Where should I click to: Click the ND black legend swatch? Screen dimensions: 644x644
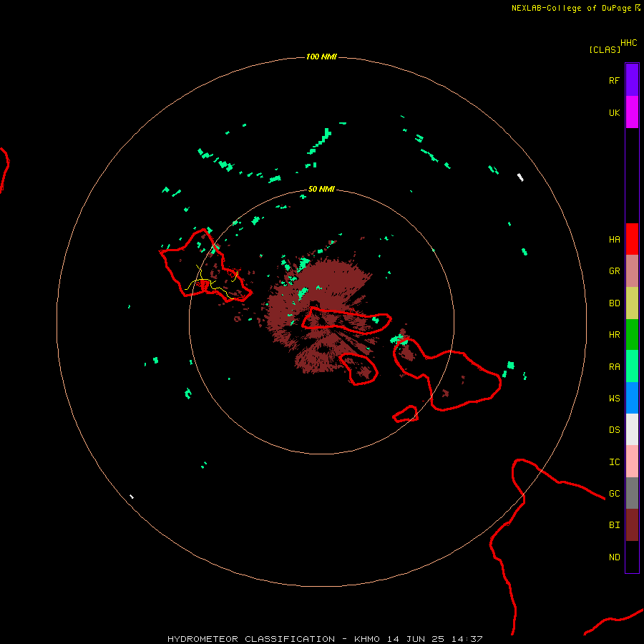point(632,557)
